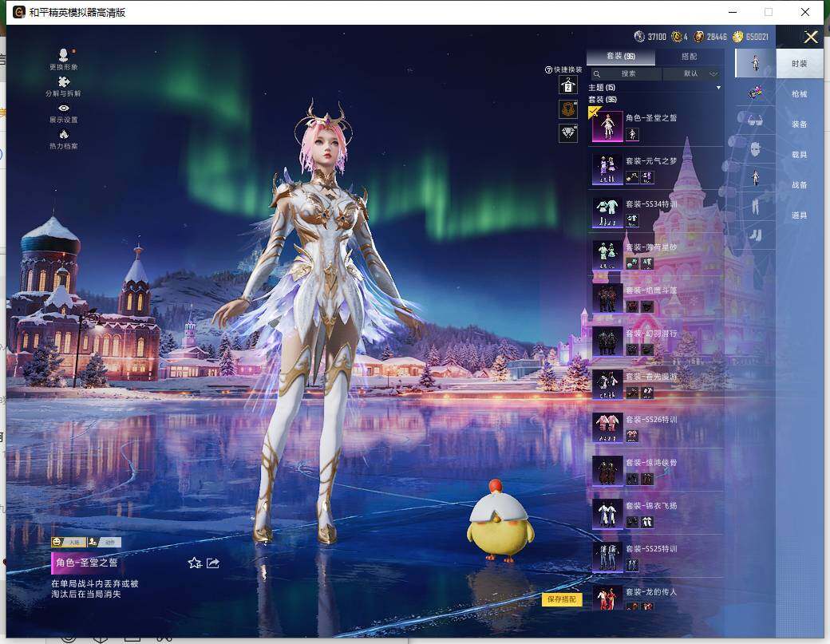The image size is (830, 644).
Task: Select the 套装-SS26特训 outfit thumbnail
Action: pos(607,428)
